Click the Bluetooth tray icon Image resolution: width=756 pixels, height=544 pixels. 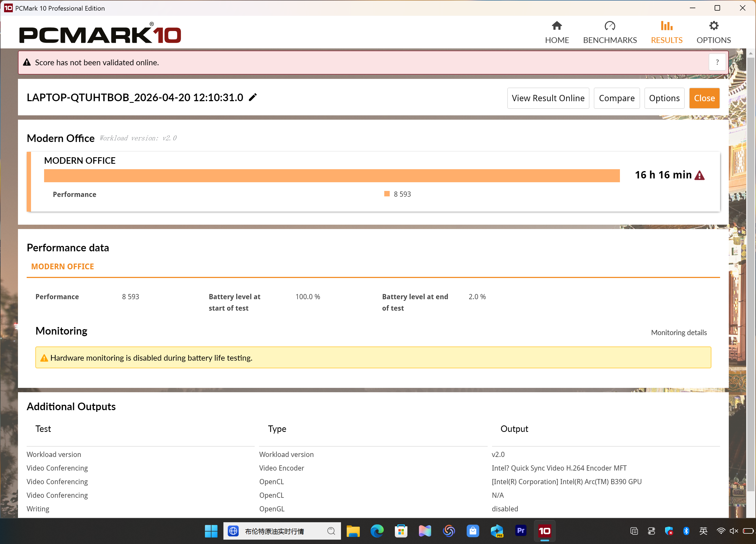686,531
